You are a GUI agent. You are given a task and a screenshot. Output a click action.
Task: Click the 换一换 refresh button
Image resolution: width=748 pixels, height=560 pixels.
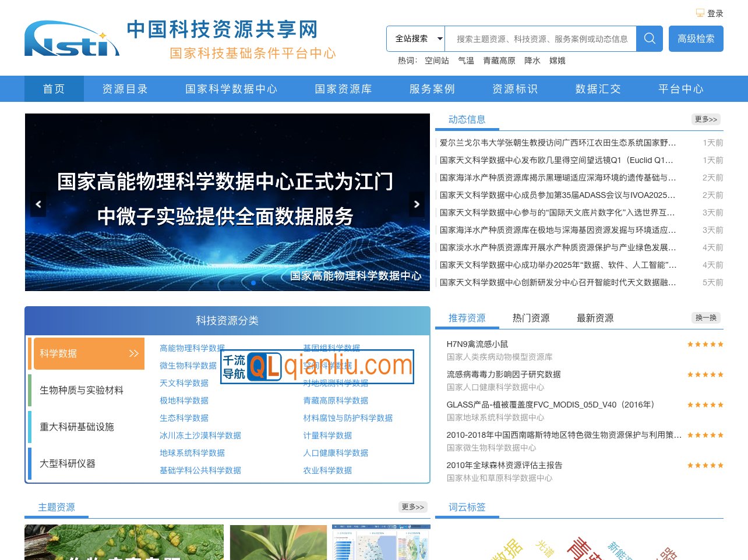pos(705,318)
